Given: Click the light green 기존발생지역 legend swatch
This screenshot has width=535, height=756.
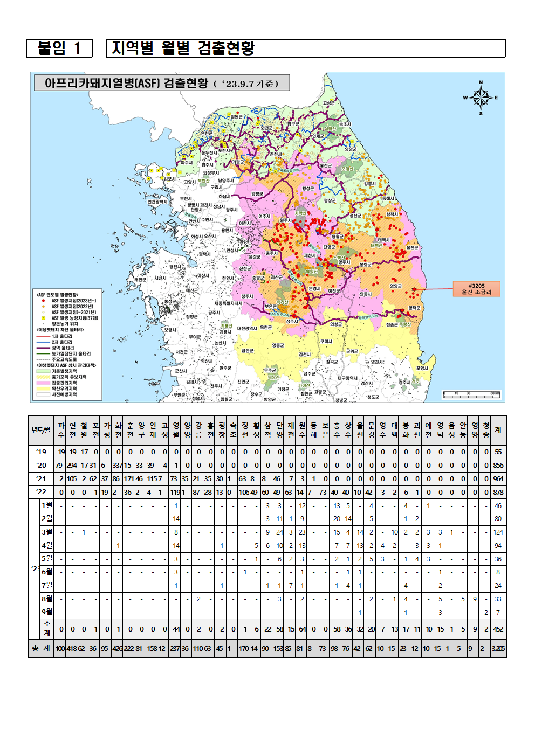Looking at the screenshot, I should tap(43, 371).
